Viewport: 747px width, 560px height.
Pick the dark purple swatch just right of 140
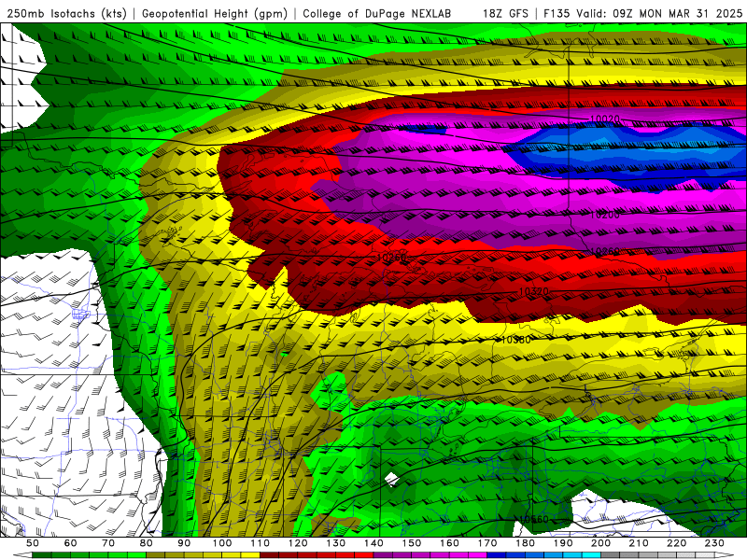[x=383, y=554]
